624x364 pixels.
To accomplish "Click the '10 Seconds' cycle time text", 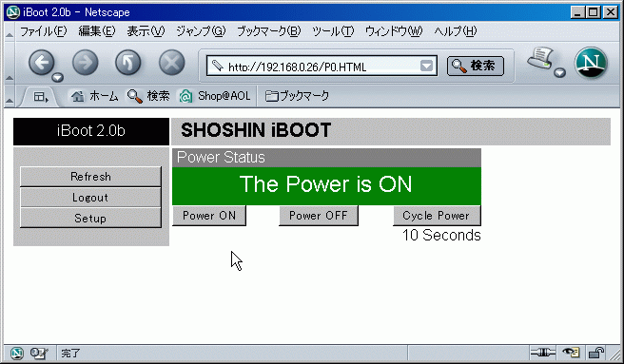I will [x=441, y=235].
